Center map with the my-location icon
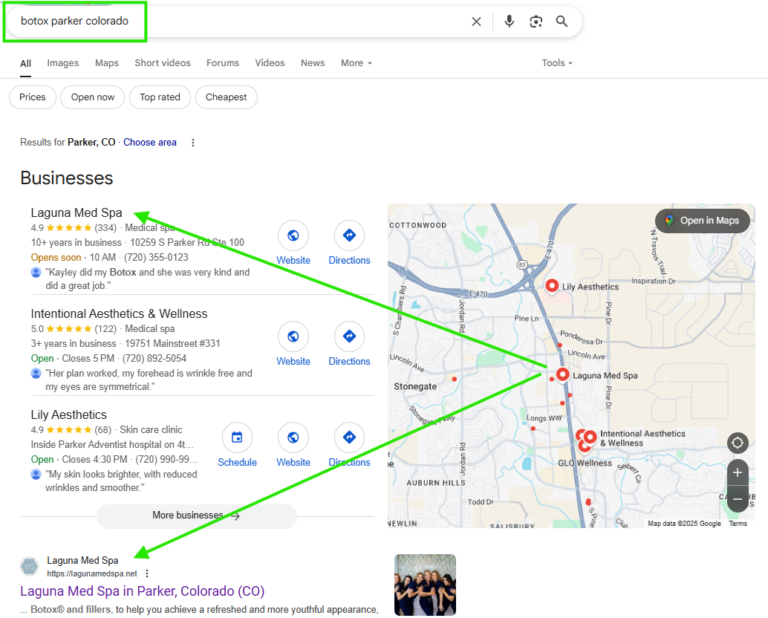The image size is (768, 618). (737, 443)
